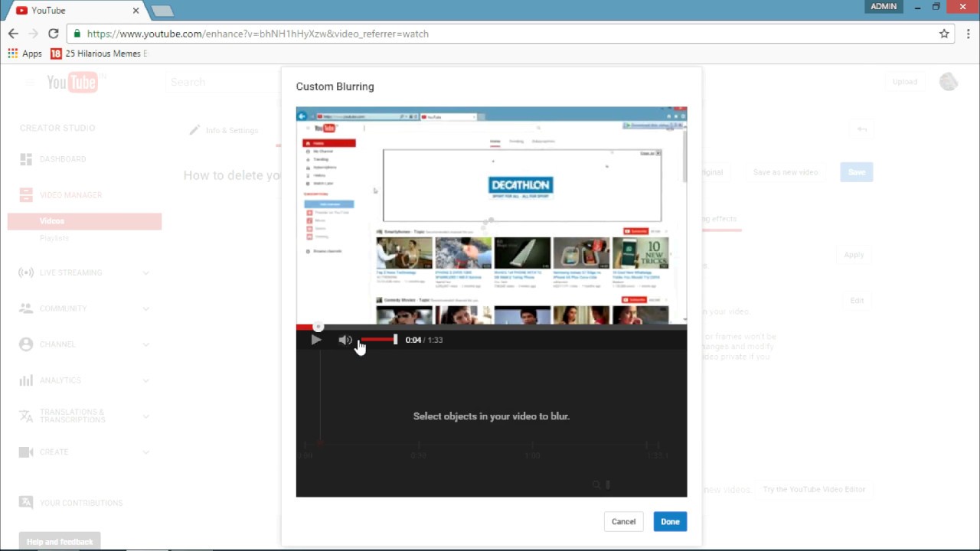Viewport: 980px width, 551px height.
Task: Open a new browser tab
Action: pos(162,11)
